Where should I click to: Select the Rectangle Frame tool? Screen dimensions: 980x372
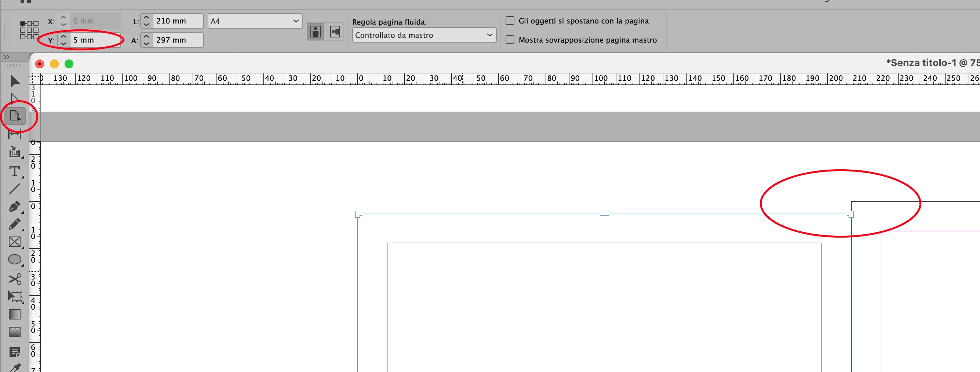pos(14,242)
